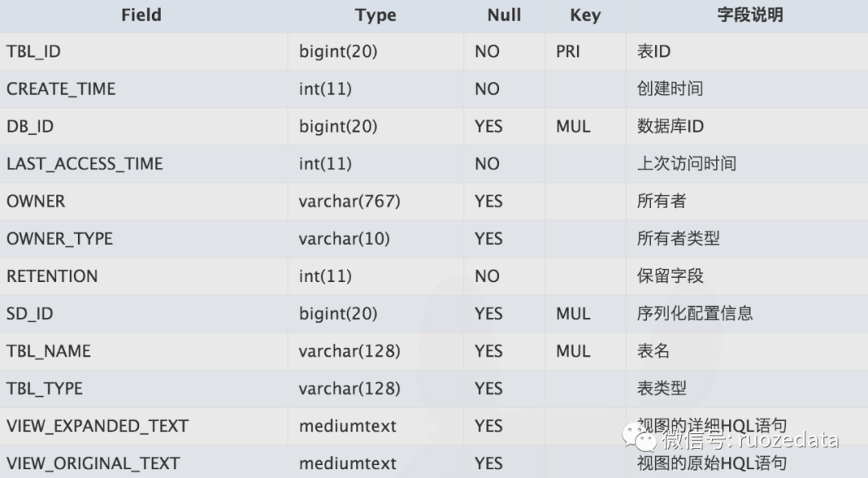The image size is (868, 478).
Task: Select the LAST_ACCESS_TIME row cell
Action: point(143,164)
